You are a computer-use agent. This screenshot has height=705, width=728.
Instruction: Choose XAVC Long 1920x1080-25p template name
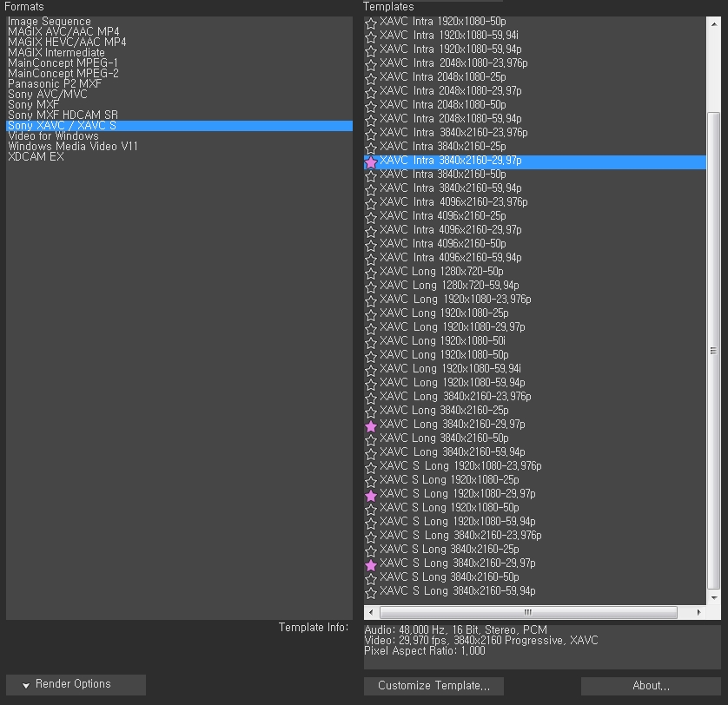point(444,313)
